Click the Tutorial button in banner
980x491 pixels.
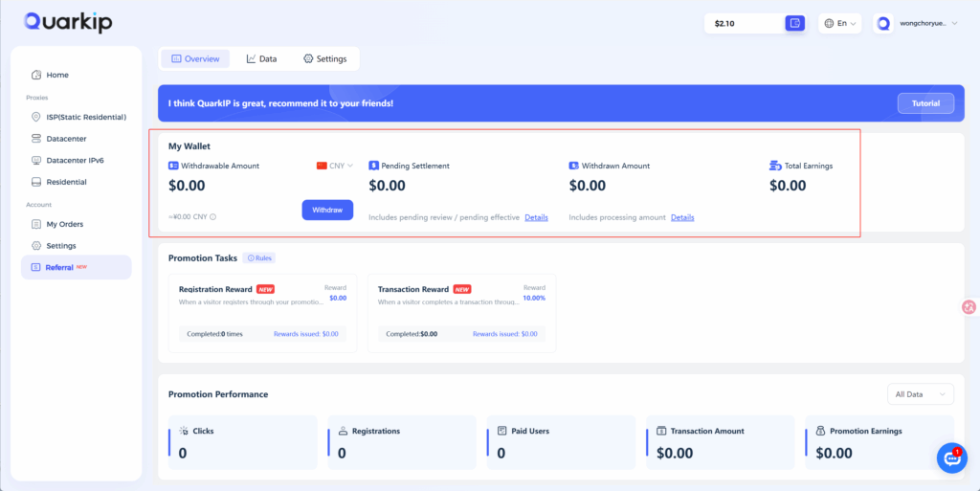(924, 103)
